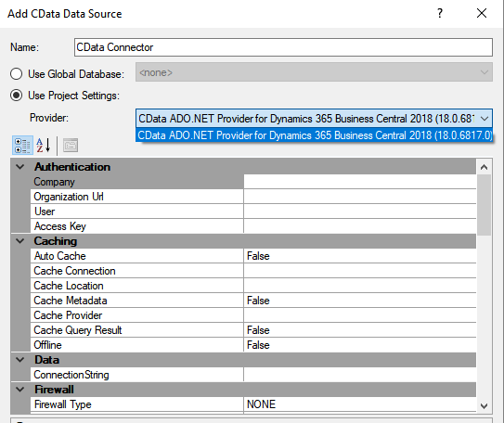Select the Organization Url property
The height and width of the screenshot is (423, 504).
click(x=137, y=197)
